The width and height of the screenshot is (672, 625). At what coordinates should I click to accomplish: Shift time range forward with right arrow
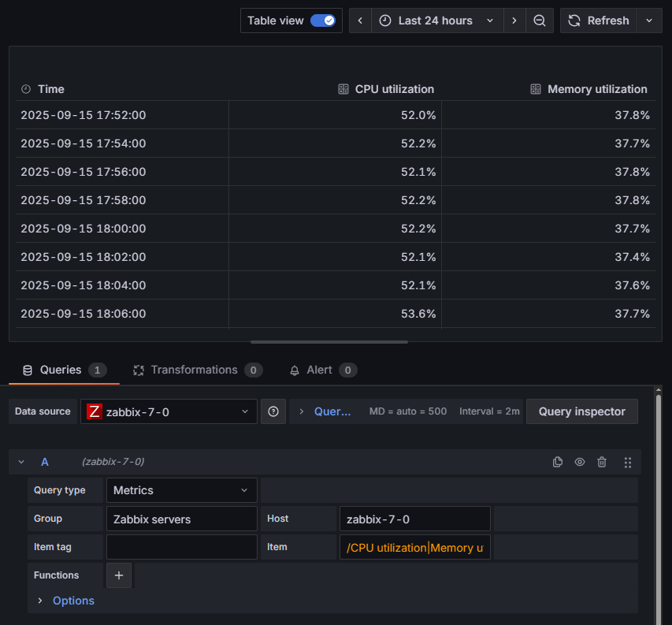[x=514, y=20]
